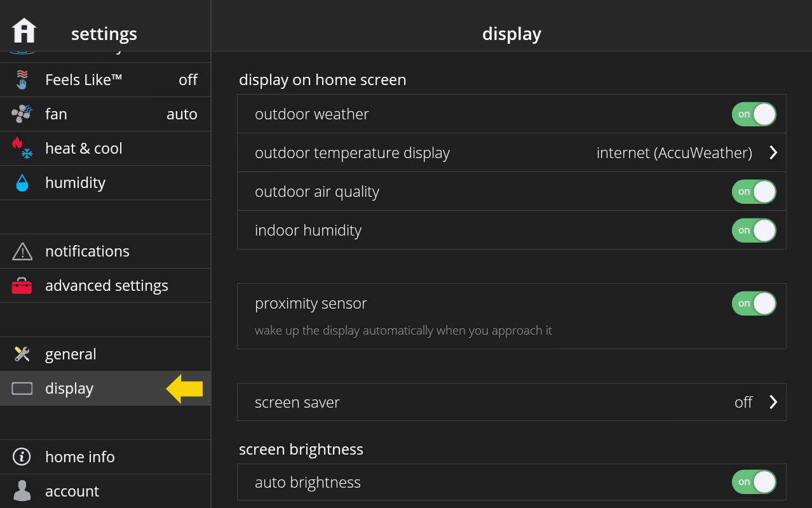Expand outdoor temperature display chevron
Screen dimensions: 812x508
(773, 153)
